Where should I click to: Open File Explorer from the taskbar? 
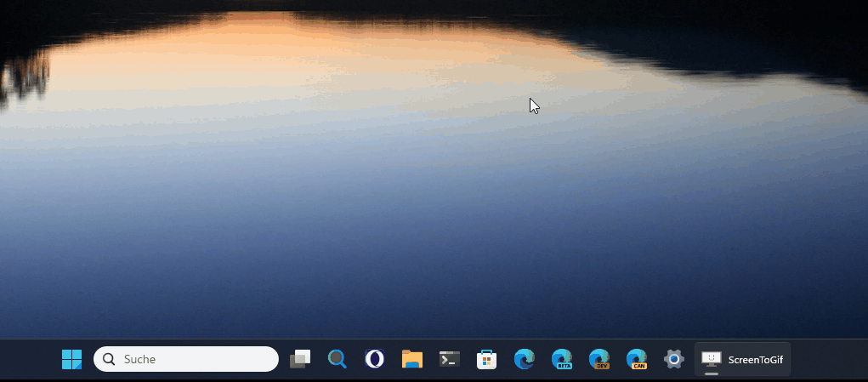coord(412,359)
